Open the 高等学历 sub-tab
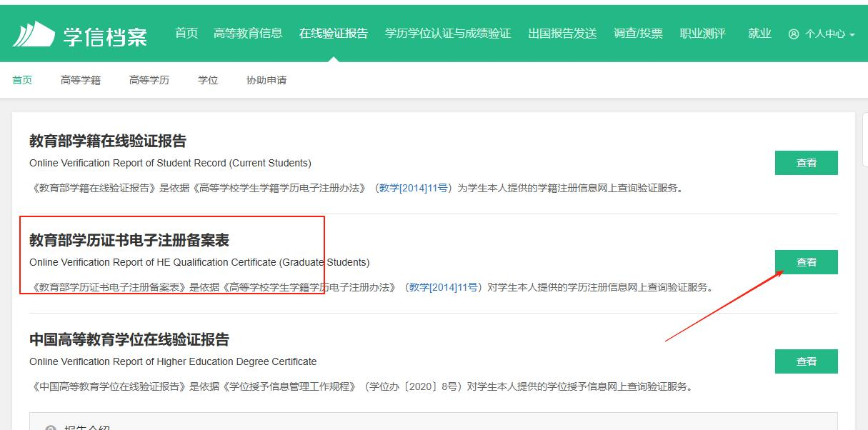 click(x=149, y=80)
